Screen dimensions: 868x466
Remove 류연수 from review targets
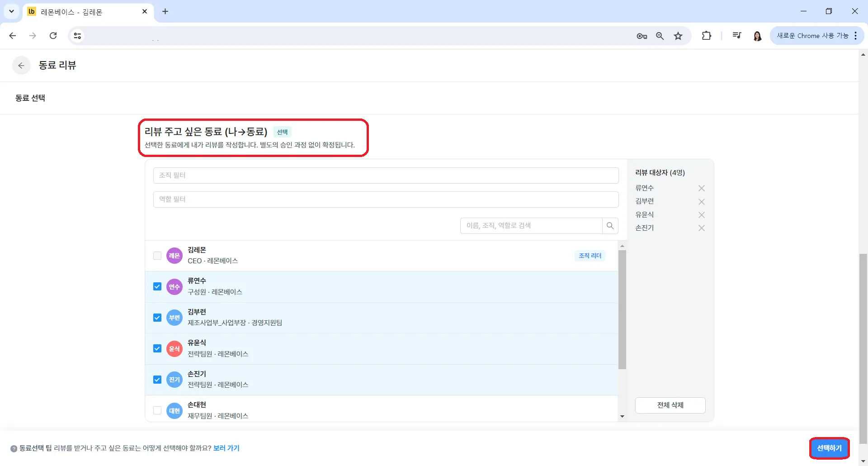(x=702, y=188)
